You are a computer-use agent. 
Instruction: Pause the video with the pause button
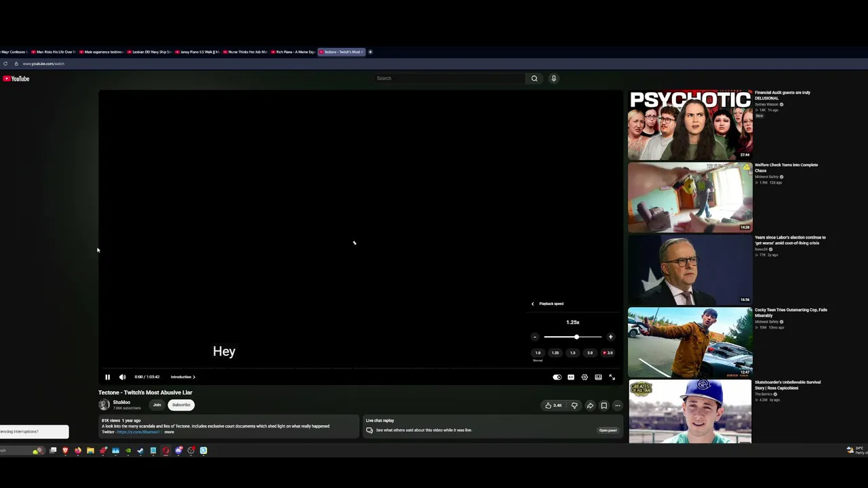coord(107,377)
